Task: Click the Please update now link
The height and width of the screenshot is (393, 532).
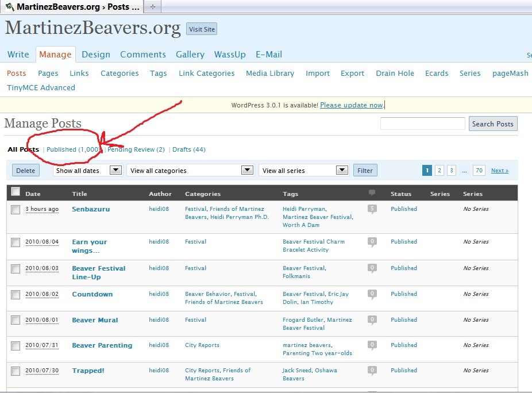Action: click(x=352, y=105)
